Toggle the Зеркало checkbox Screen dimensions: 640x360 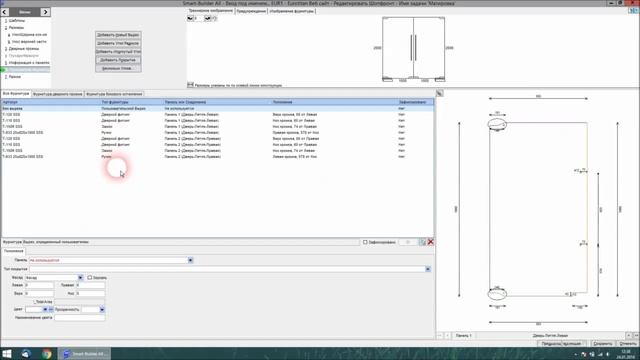(90, 278)
